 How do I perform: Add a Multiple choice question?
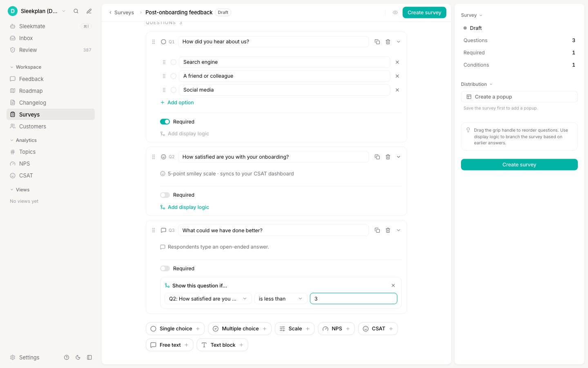(240, 329)
